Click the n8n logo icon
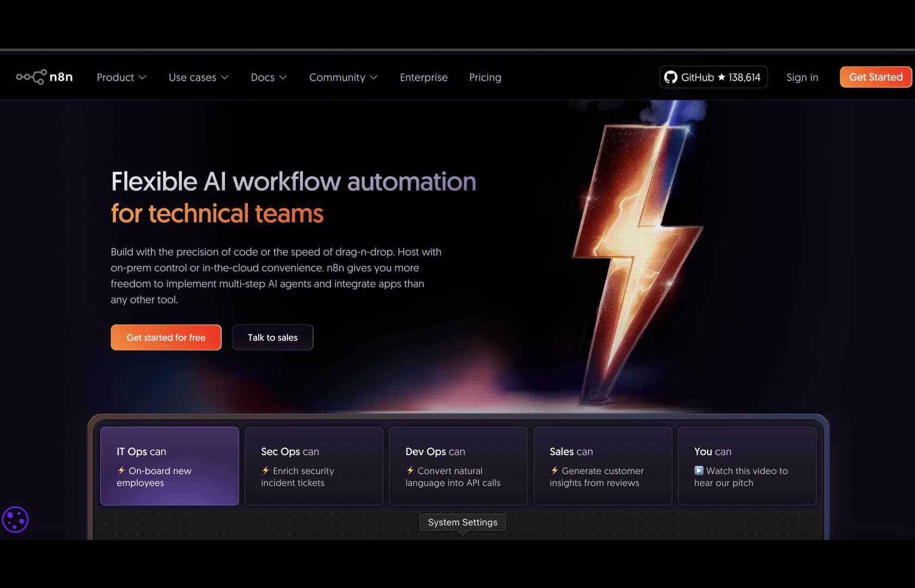The image size is (915, 588). [32, 77]
